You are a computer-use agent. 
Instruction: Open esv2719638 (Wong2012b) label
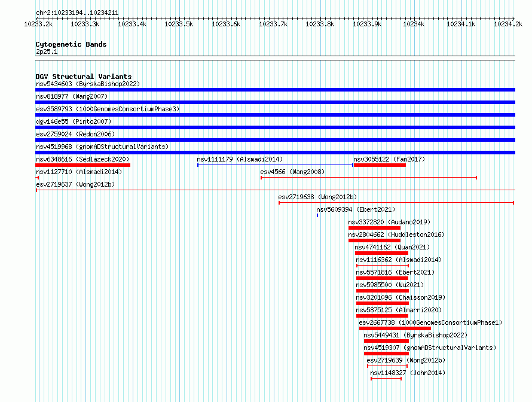[317, 197]
